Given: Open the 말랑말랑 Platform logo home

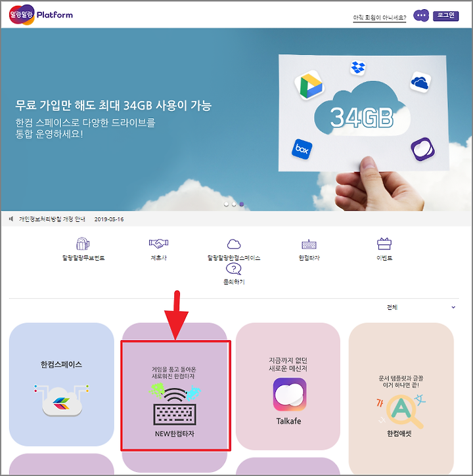Looking at the screenshot, I should [41, 14].
